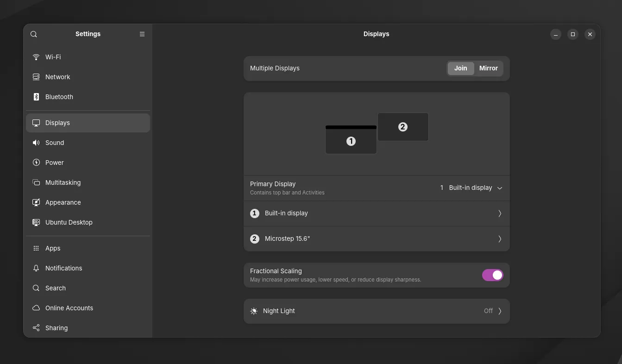Click the Wi-Fi sidebar icon
Screen dimensions: 622x364
(36, 57)
